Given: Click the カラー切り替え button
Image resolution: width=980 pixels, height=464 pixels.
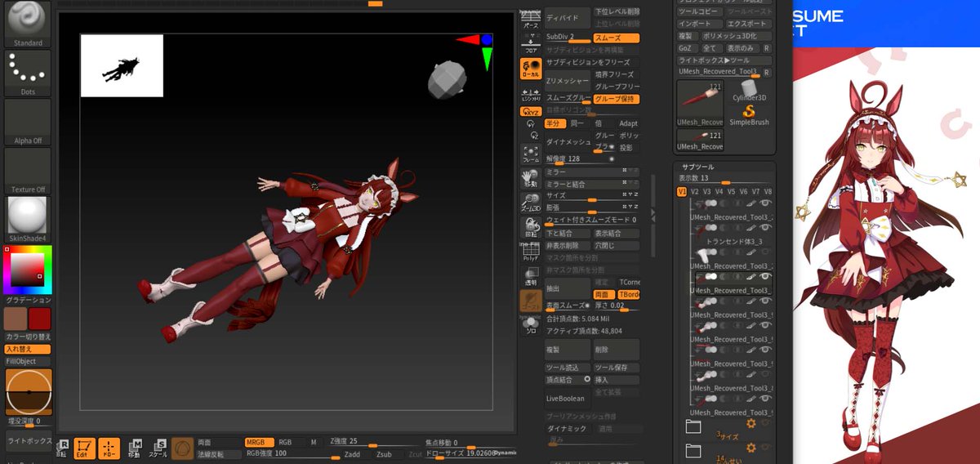Looking at the screenshot, I should point(28,337).
